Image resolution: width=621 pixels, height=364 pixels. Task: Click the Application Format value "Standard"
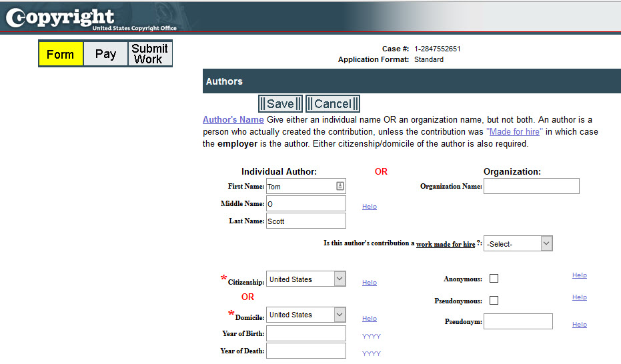point(429,59)
